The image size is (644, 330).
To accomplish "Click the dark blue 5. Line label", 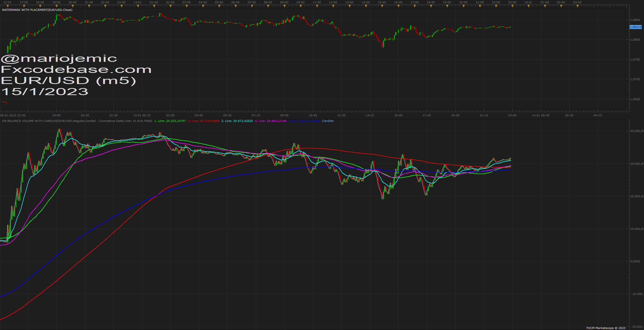I will (304, 121).
